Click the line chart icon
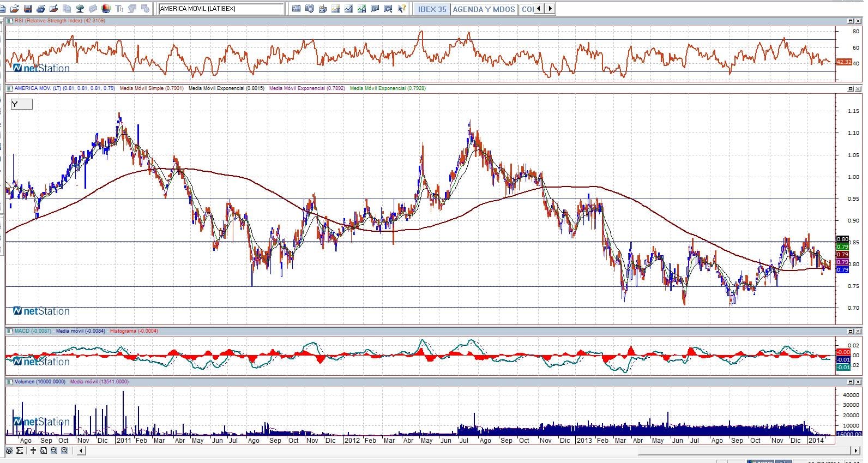The image size is (868, 463). click(349, 9)
